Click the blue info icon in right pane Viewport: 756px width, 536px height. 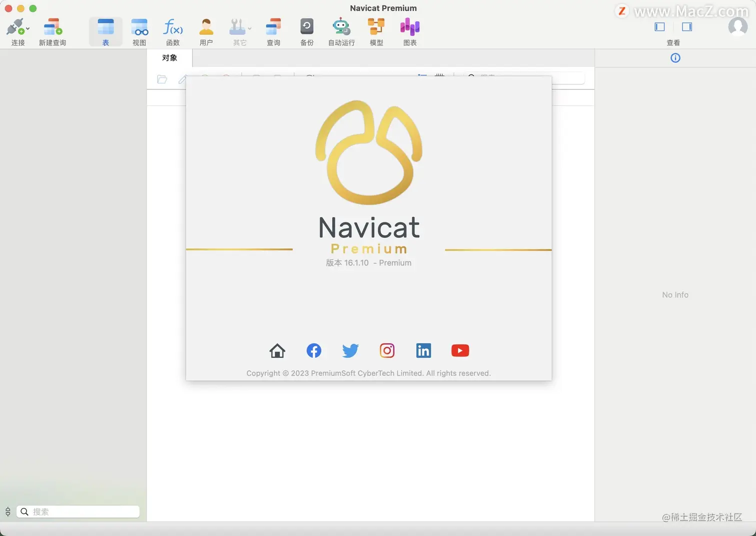(675, 58)
